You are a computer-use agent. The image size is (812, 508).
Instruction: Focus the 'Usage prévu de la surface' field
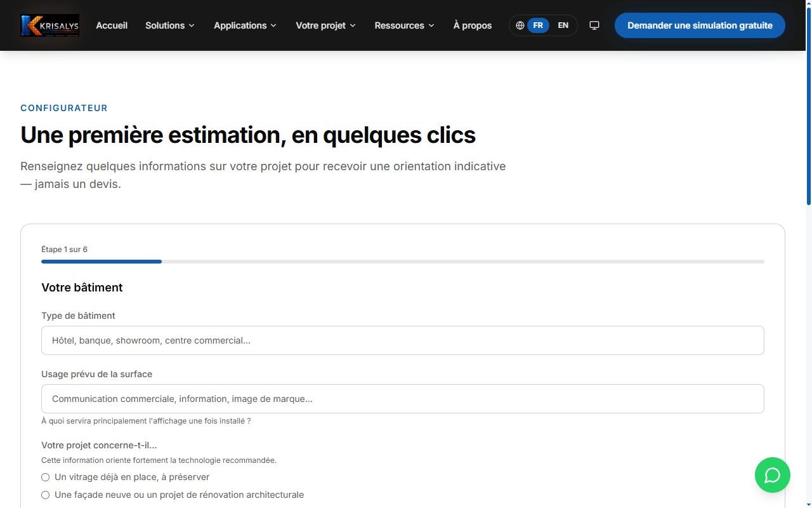[x=403, y=399]
